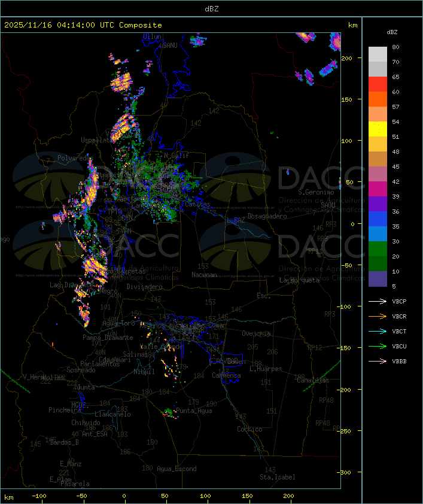This screenshot has width=423, height=504.
Task: Click the 'km' unit label at top right
Action: [x=353, y=25]
